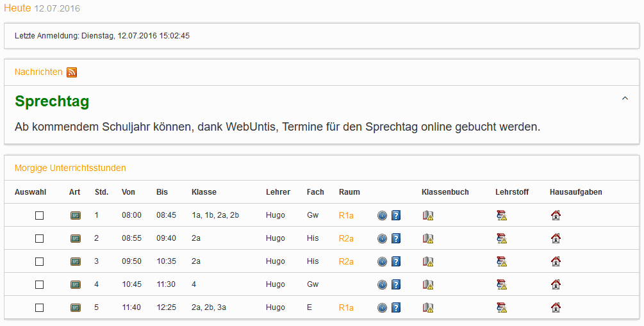
Task: Click the Klasse column header
Action: (204, 192)
